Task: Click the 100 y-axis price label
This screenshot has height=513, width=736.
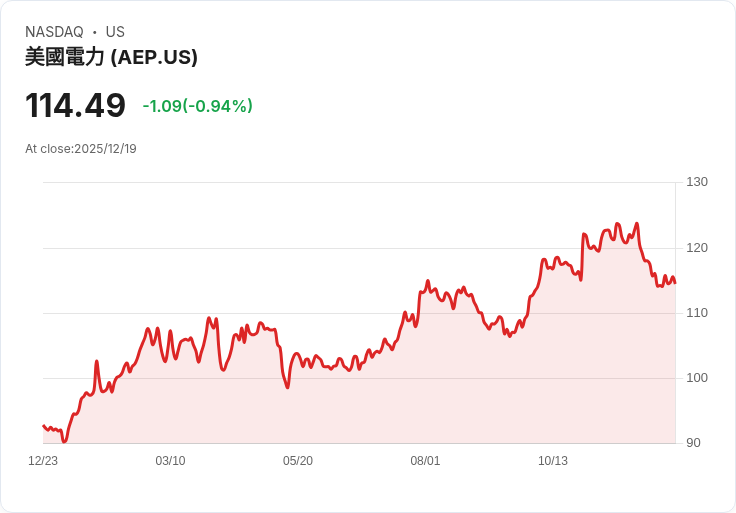Action: [x=697, y=378]
